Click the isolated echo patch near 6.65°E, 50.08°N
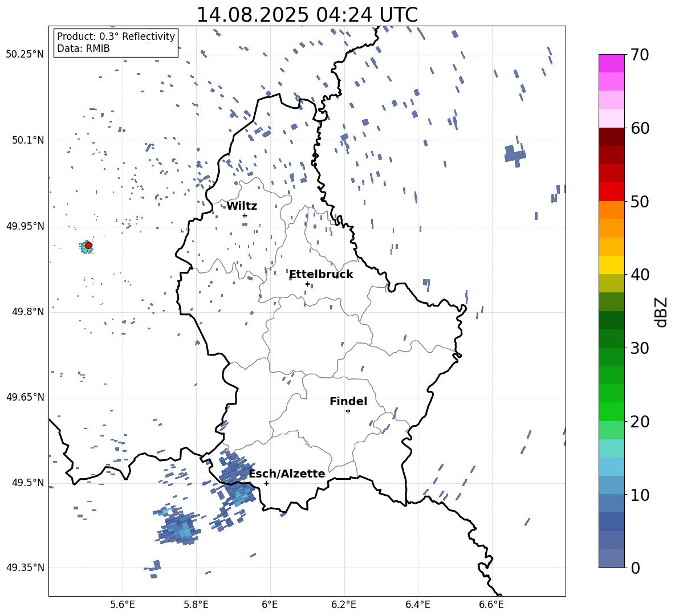 (515, 154)
